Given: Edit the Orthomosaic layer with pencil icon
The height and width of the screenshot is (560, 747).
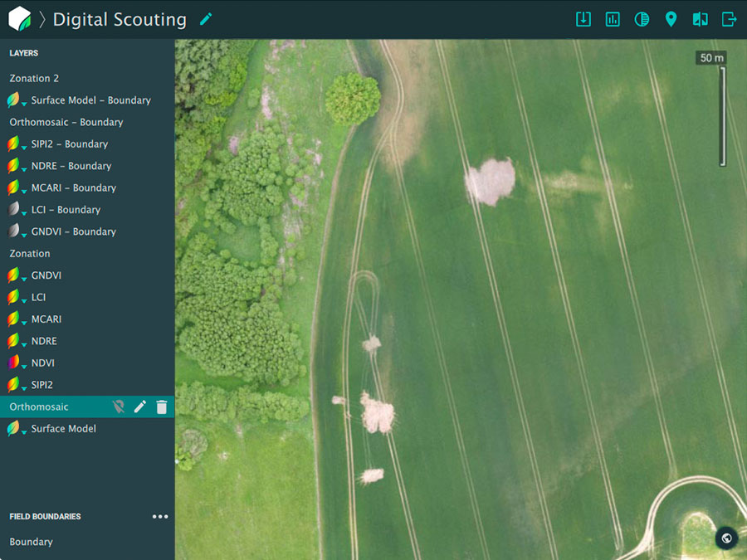Looking at the screenshot, I should [139, 407].
